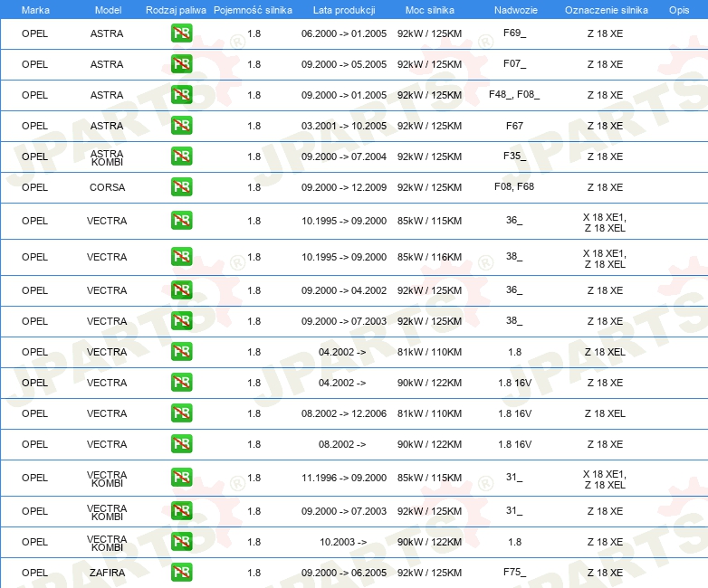Click the Nadwozie column header

516,10
